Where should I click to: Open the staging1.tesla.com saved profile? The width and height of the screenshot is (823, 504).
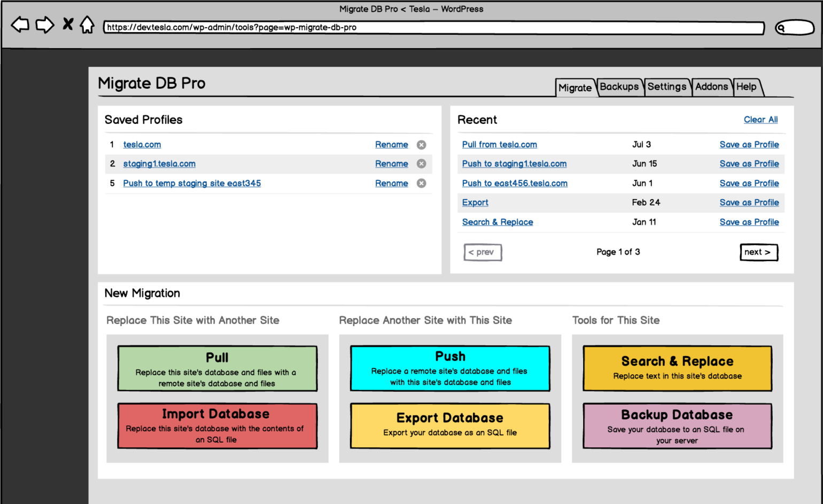point(159,164)
